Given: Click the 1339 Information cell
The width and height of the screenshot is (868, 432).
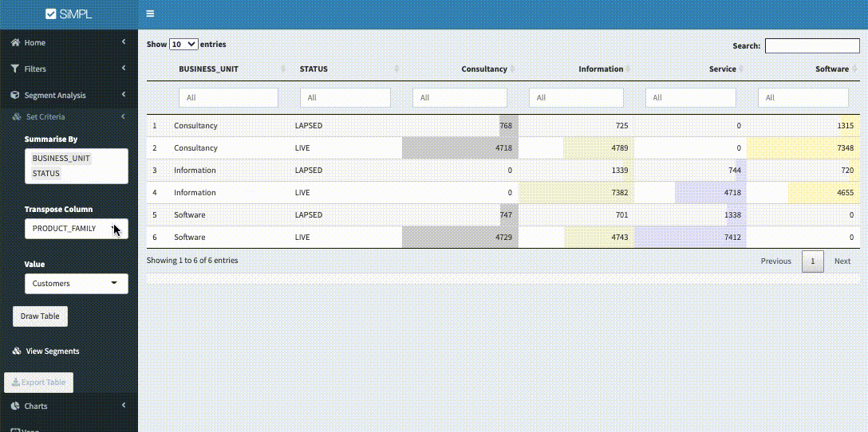Looking at the screenshot, I should [x=576, y=171].
